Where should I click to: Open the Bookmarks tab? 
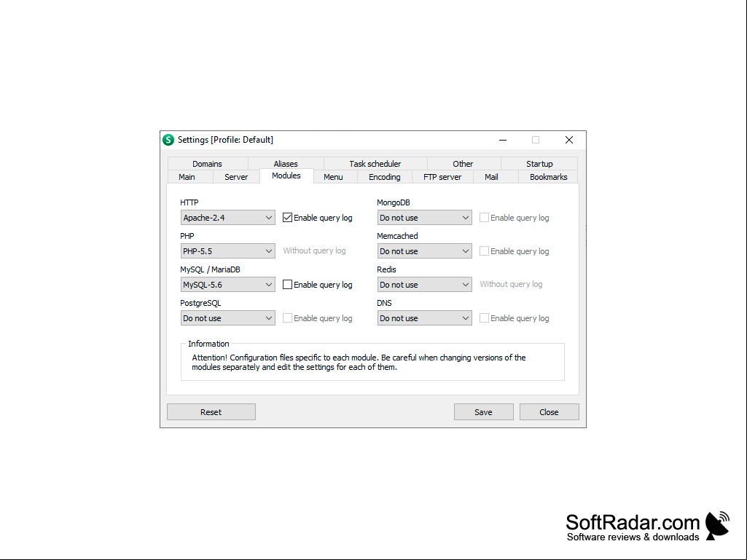point(548,177)
